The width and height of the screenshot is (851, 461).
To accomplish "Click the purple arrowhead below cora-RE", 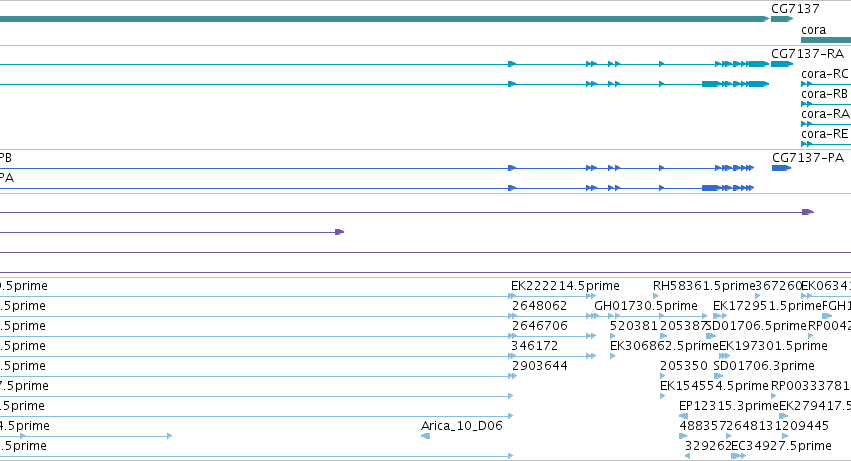I will tap(808, 212).
